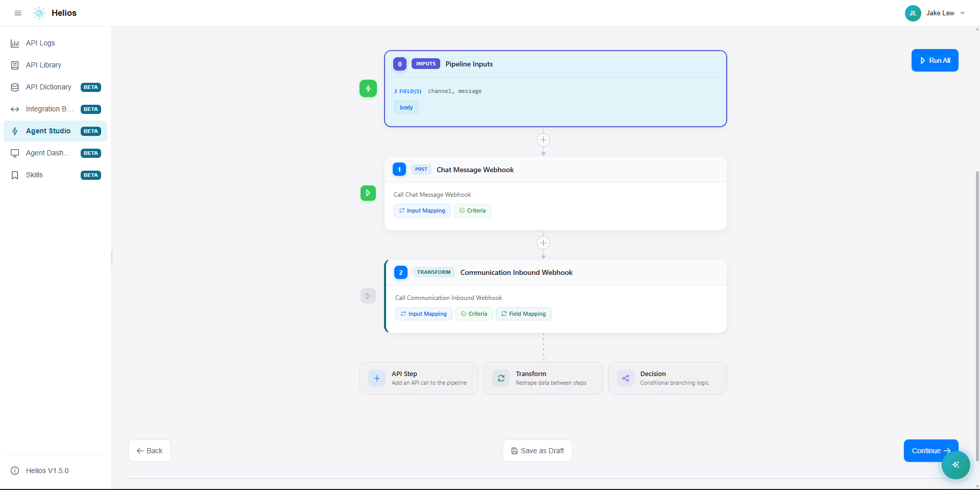Viewport: 980px width, 490px height.
Task: Click grey play icon beside Communication Inbound Webhook
Action: click(x=368, y=296)
